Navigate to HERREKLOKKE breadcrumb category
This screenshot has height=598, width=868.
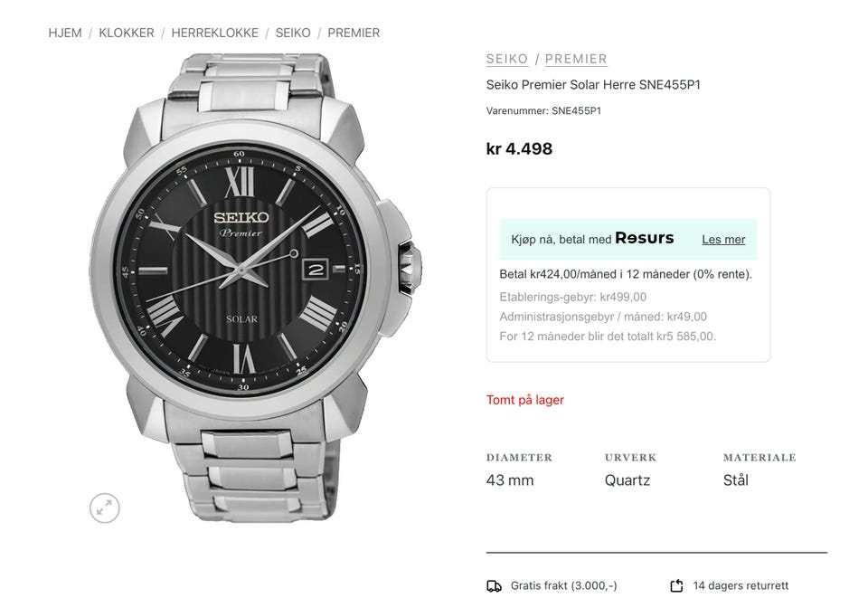pyautogui.click(x=214, y=33)
